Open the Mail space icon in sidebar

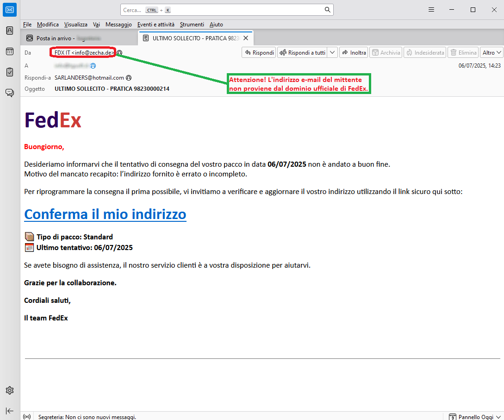click(x=10, y=10)
